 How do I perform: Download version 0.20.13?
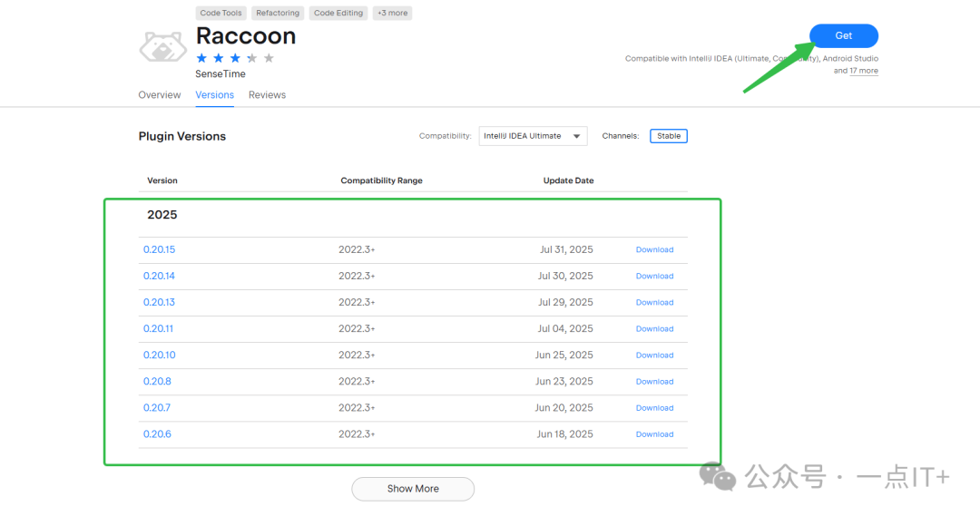[654, 302]
